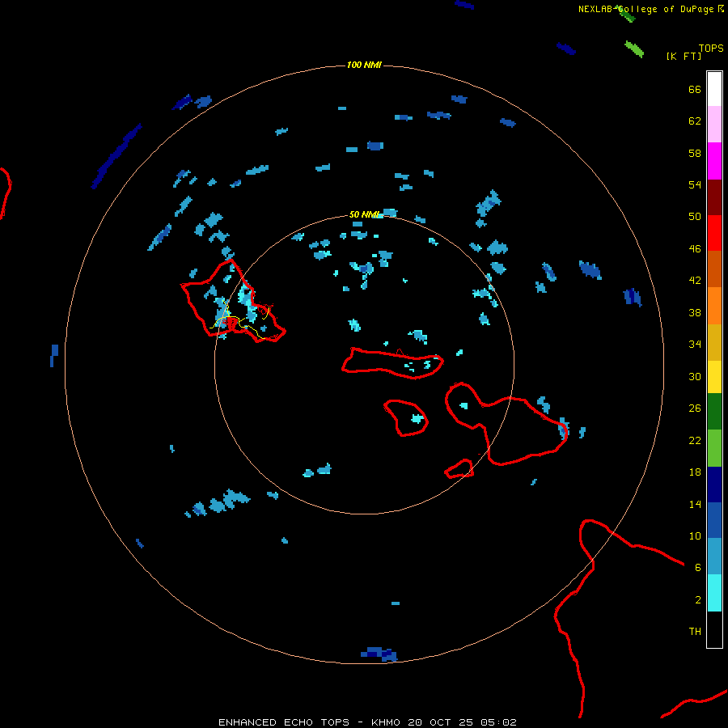Select the 30 legend value
Image resolution: width=728 pixels, height=728 pixels.
tap(695, 376)
